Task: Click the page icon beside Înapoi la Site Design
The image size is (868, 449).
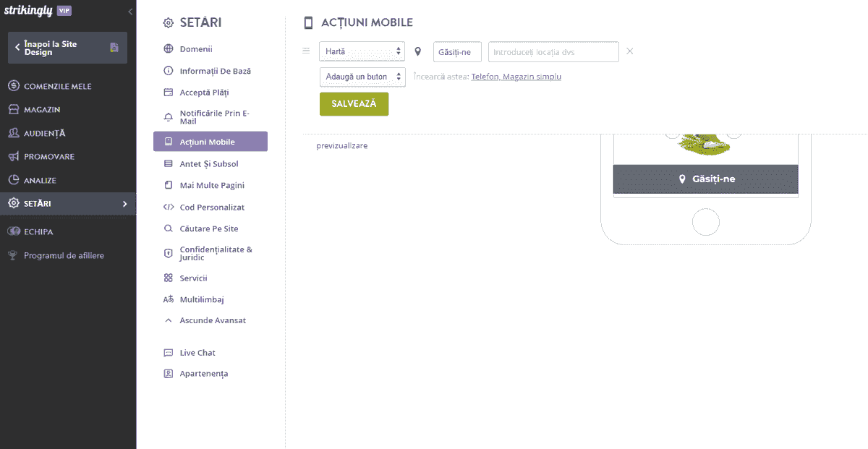Action: [x=114, y=48]
